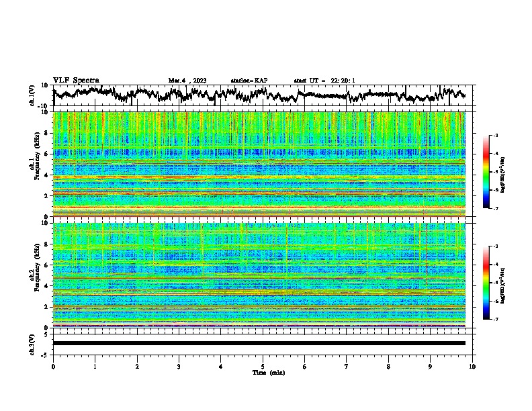Image resolution: width=532 pixels, height=411 pixels.
Task: Click the ch.1 color scale bar
Action: coord(486,172)
